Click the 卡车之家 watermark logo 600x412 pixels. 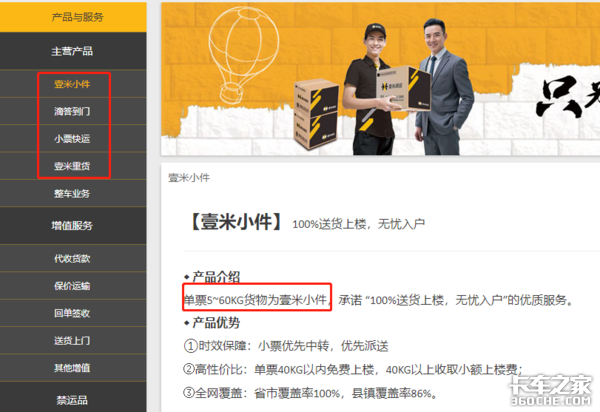point(550,390)
